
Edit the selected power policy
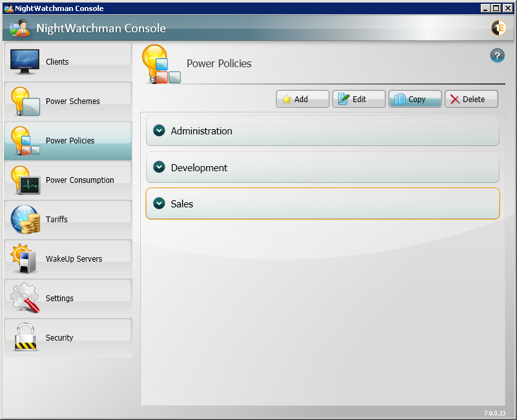pos(359,99)
